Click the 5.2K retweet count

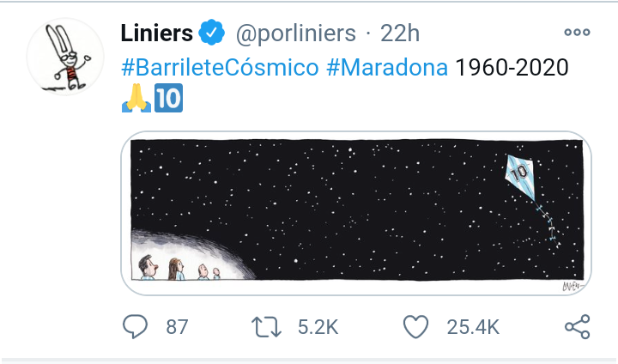tap(318, 327)
